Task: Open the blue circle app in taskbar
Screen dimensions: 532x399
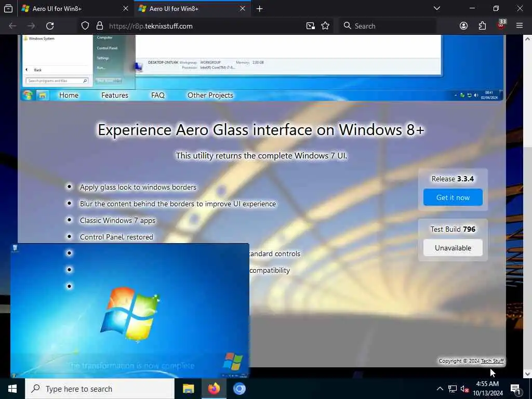Action: point(239,389)
